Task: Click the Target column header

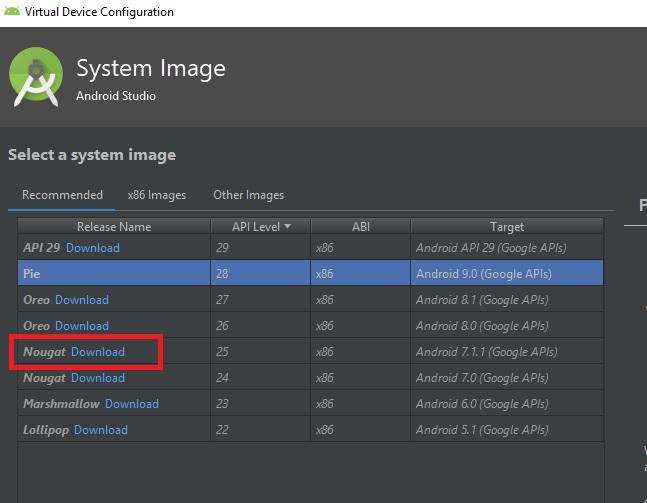Action: (x=507, y=227)
